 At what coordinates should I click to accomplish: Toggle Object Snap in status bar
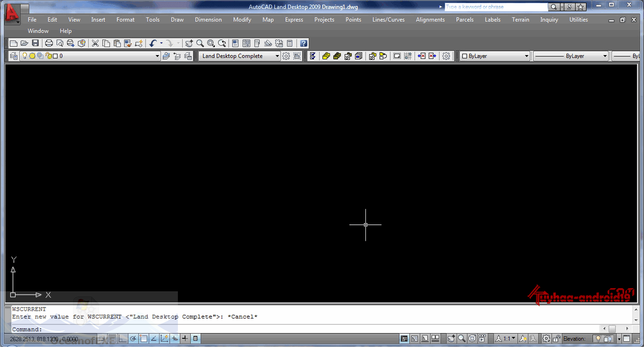144,338
